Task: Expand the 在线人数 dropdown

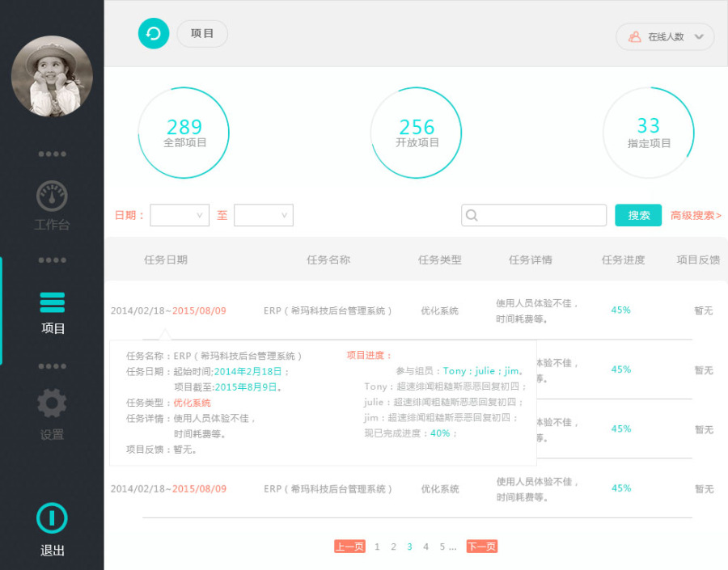Action: click(x=700, y=37)
